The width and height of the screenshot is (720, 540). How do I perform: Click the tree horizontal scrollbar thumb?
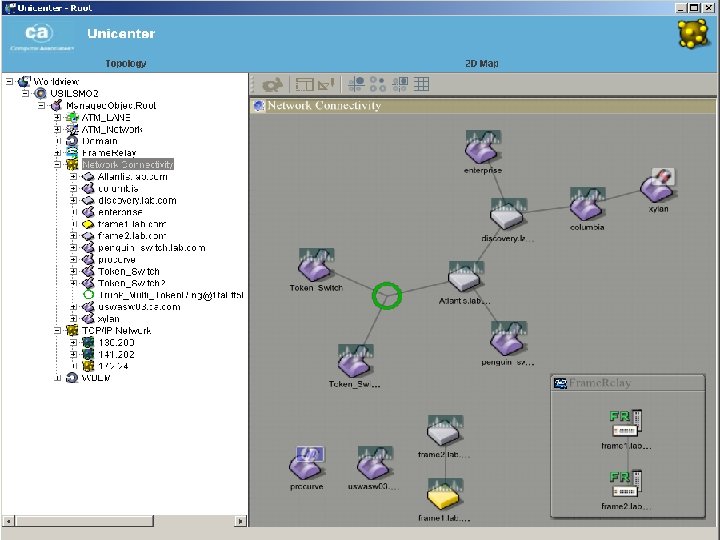(84, 521)
